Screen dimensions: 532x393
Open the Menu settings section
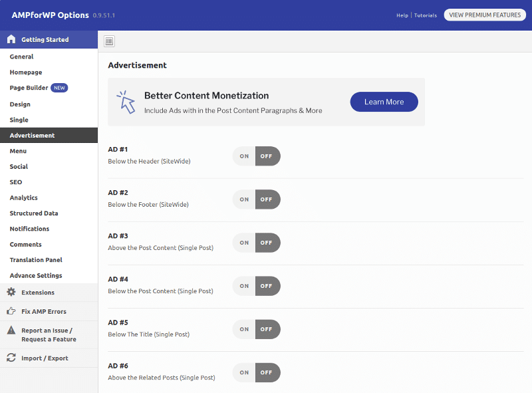click(x=49, y=151)
